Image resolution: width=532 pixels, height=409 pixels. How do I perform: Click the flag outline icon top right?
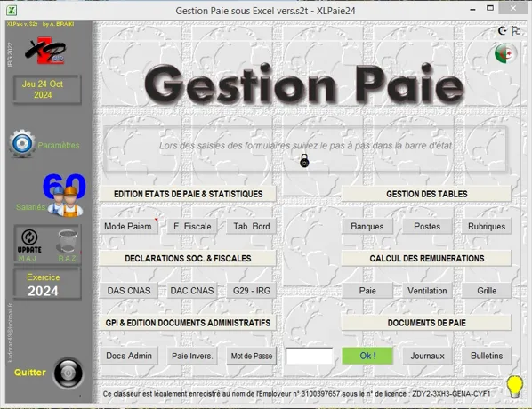(516, 31)
